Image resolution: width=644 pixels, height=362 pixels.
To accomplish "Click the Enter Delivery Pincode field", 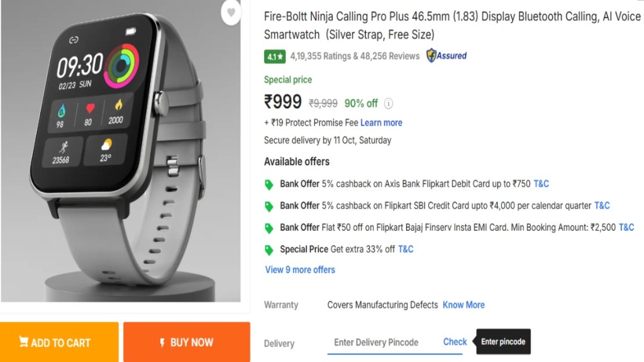I will coord(376,343).
